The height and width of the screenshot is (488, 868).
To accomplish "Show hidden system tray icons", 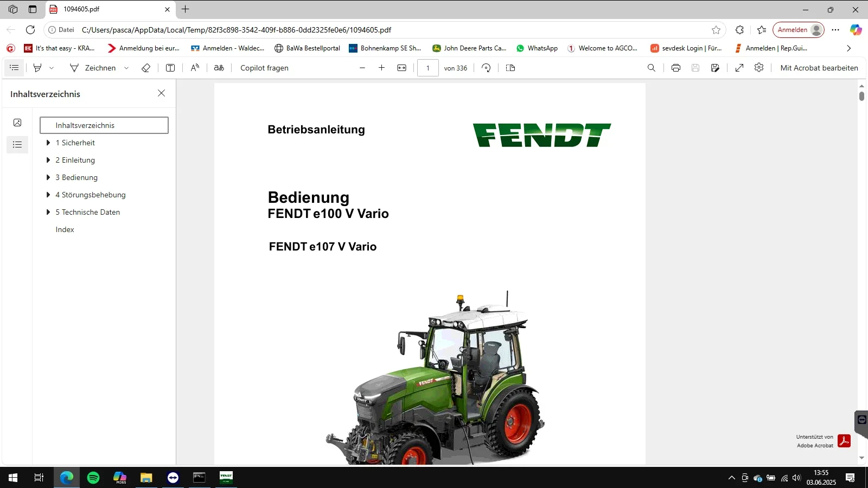I will [x=731, y=478].
